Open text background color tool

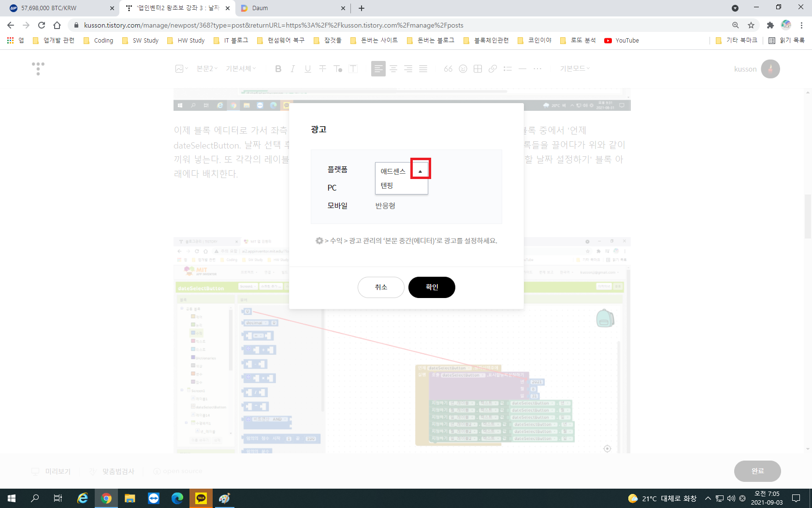(x=353, y=69)
